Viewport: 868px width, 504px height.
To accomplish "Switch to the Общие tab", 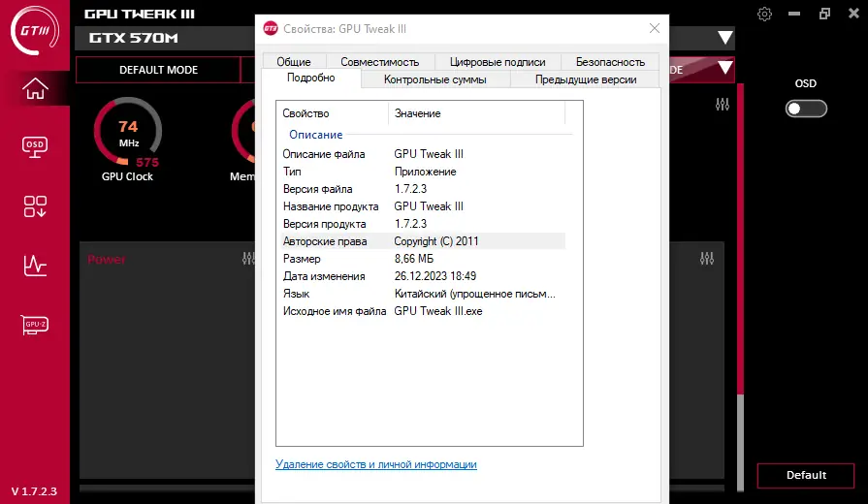I will point(294,62).
